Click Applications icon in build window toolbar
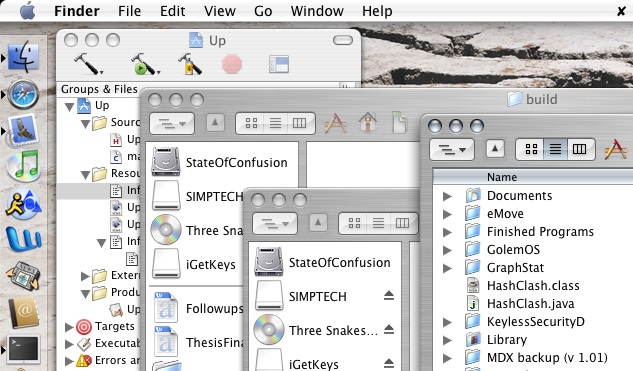Viewport: 633px width, 371px height. point(616,149)
